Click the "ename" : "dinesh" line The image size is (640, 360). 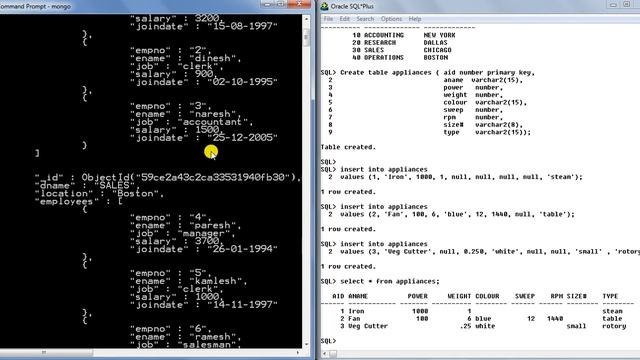coord(185,58)
